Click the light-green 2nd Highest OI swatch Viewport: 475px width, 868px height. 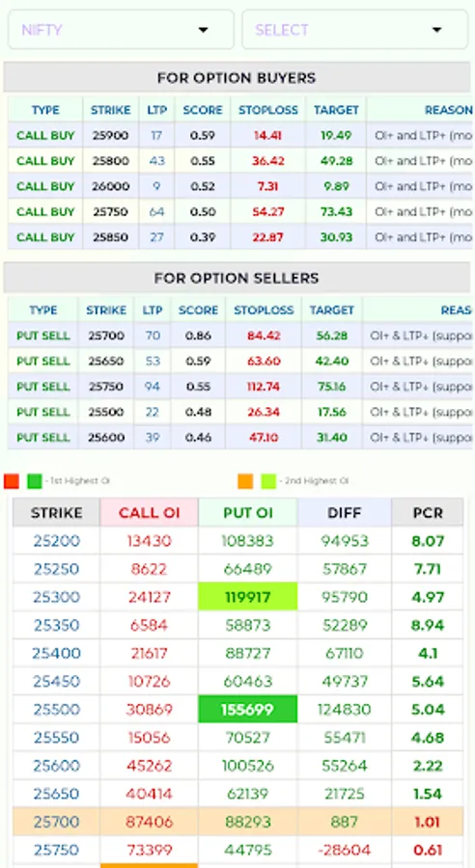pyautogui.click(x=268, y=481)
